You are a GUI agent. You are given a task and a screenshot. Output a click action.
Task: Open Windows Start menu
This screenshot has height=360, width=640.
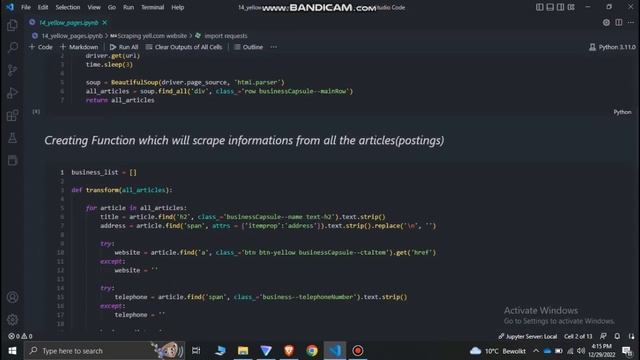12,351
